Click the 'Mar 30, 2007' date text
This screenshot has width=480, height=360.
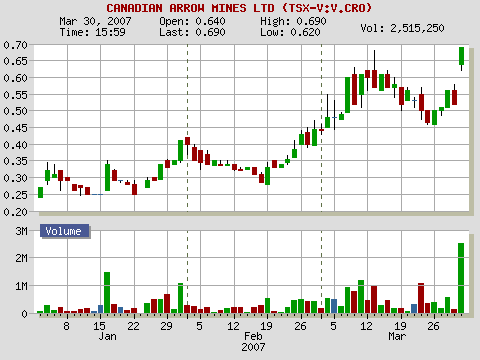[95, 21]
